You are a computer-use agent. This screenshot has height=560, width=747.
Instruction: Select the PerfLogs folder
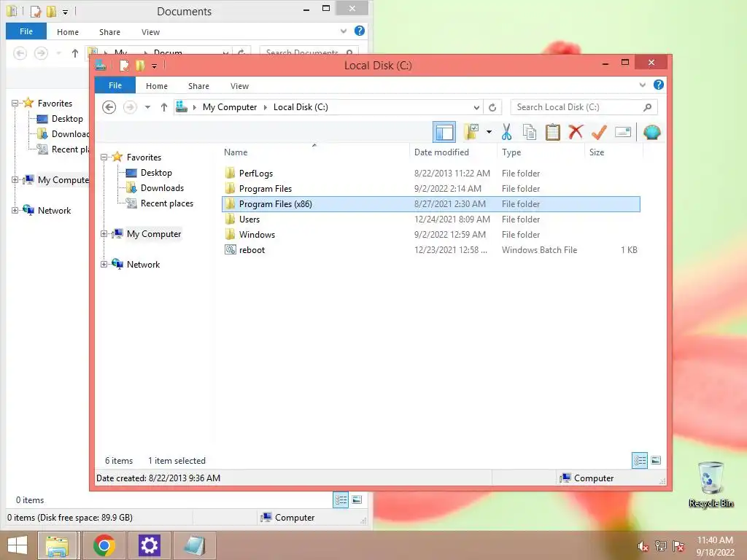tap(431, 174)
